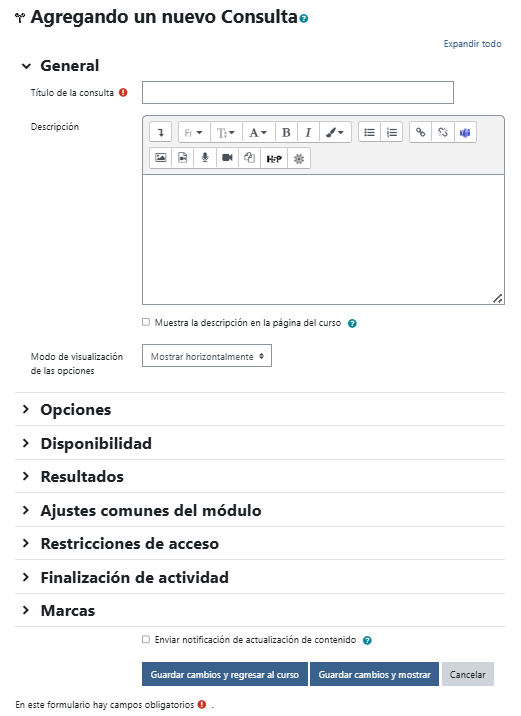Click Guardar cambios y regresar al curso
Image resolution: width=521 pixels, height=716 pixels.
[225, 674]
